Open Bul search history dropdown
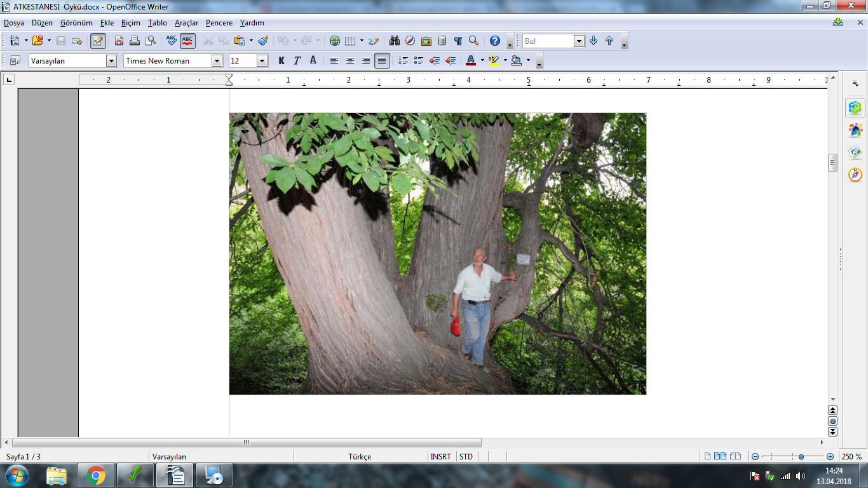This screenshot has height=488, width=868. (579, 41)
